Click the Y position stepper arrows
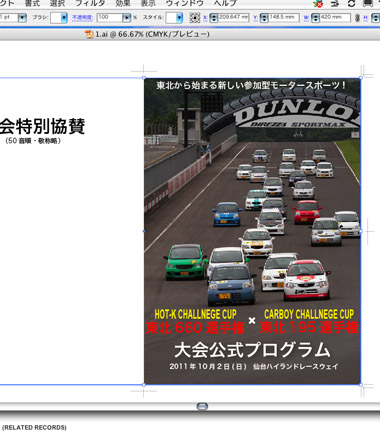The width and height of the screenshot is (380, 434). point(264,18)
